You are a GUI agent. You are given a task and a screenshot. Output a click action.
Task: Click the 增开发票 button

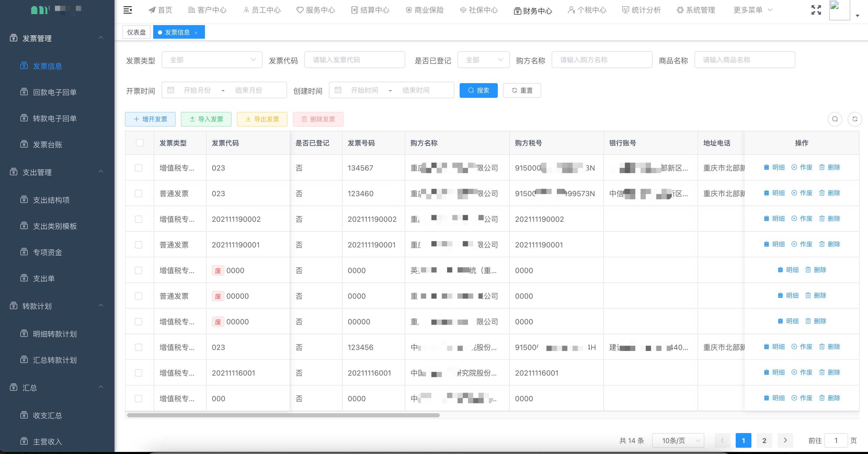pyautogui.click(x=150, y=119)
